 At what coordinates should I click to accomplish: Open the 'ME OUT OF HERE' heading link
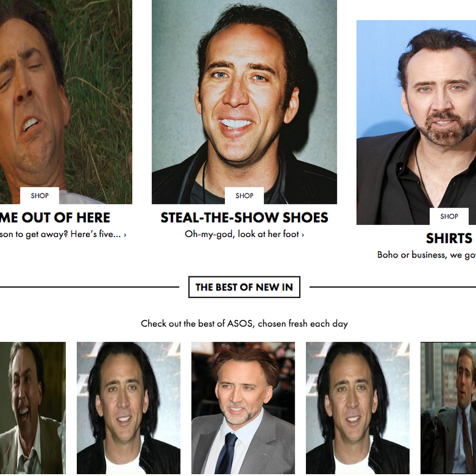pos(55,217)
